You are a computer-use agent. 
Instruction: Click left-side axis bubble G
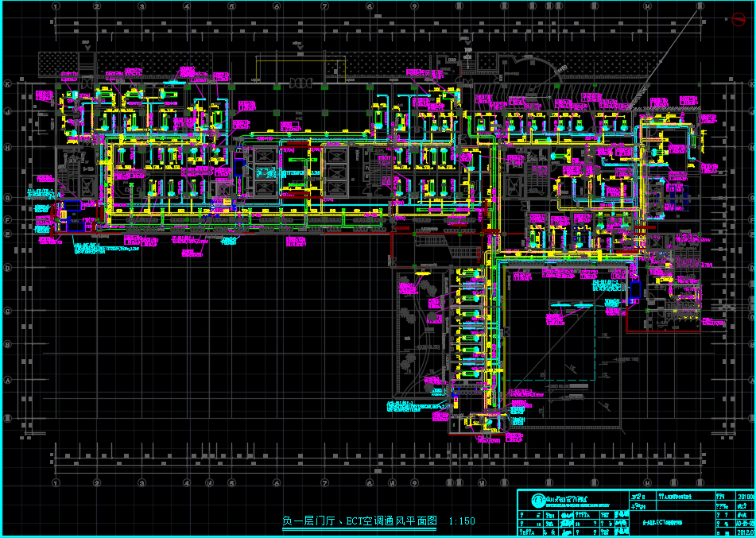point(7,197)
